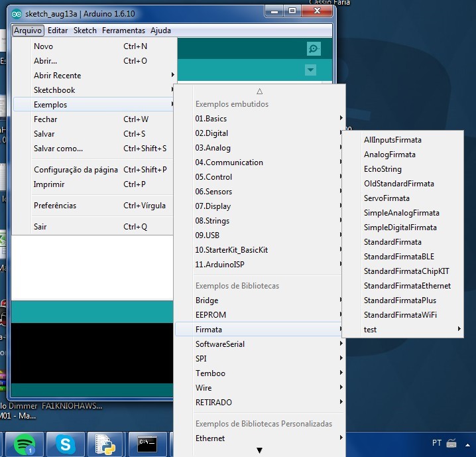
Task: Expand the 03.Analog examples
Action: [260, 147]
